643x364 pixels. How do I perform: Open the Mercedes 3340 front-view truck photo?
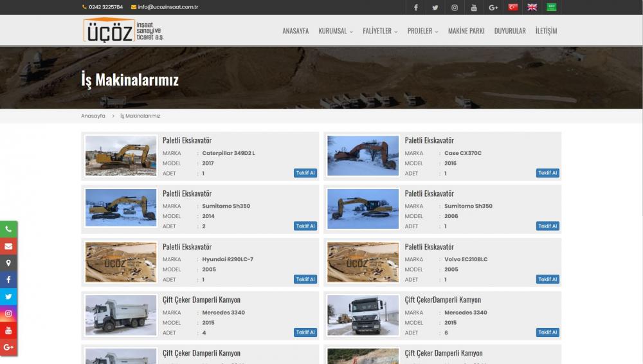pyautogui.click(x=363, y=315)
